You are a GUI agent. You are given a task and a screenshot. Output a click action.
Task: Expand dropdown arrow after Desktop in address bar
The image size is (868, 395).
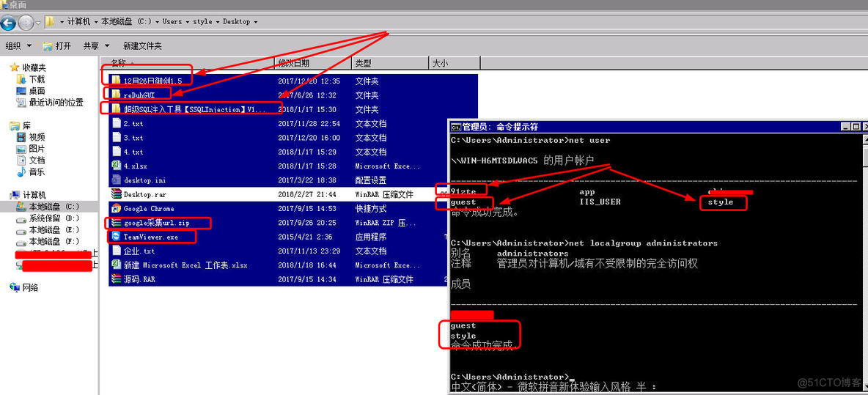(256, 22)
